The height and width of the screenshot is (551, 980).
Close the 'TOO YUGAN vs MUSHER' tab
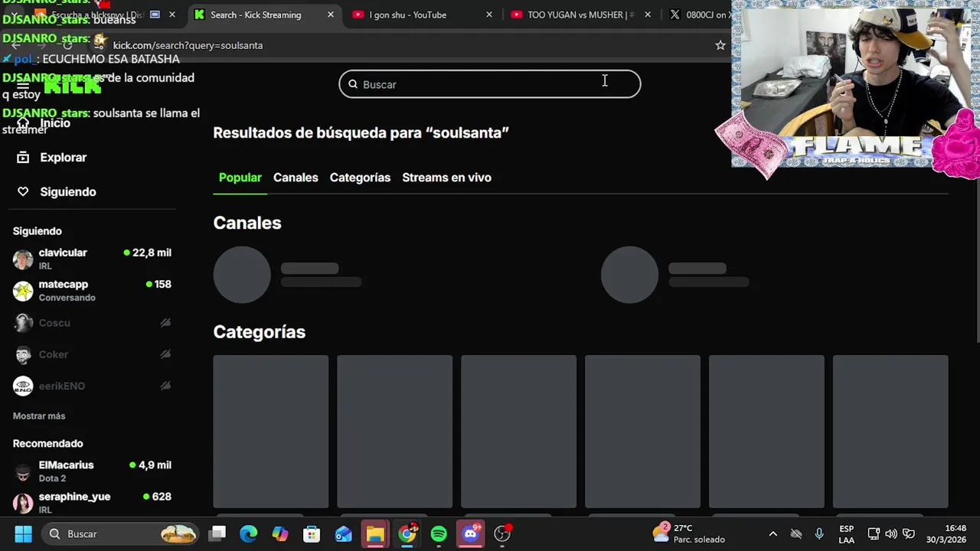pyautogui.click(x=648, y=15)
